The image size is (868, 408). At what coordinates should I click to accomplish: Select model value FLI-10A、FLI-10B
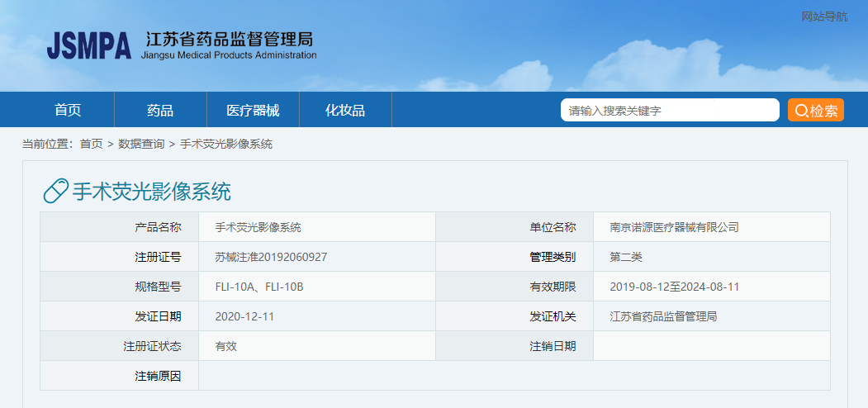tap(259, 287)
